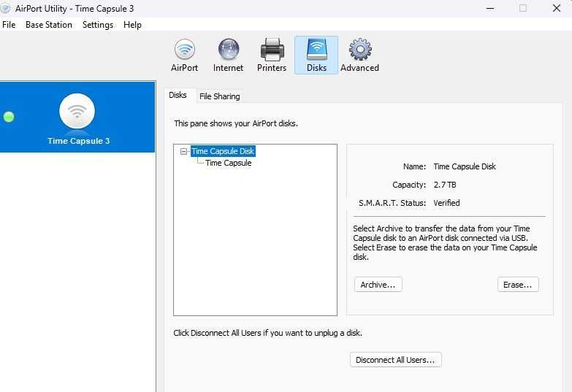Switch to the Disks tab

(x=178, y=95)
